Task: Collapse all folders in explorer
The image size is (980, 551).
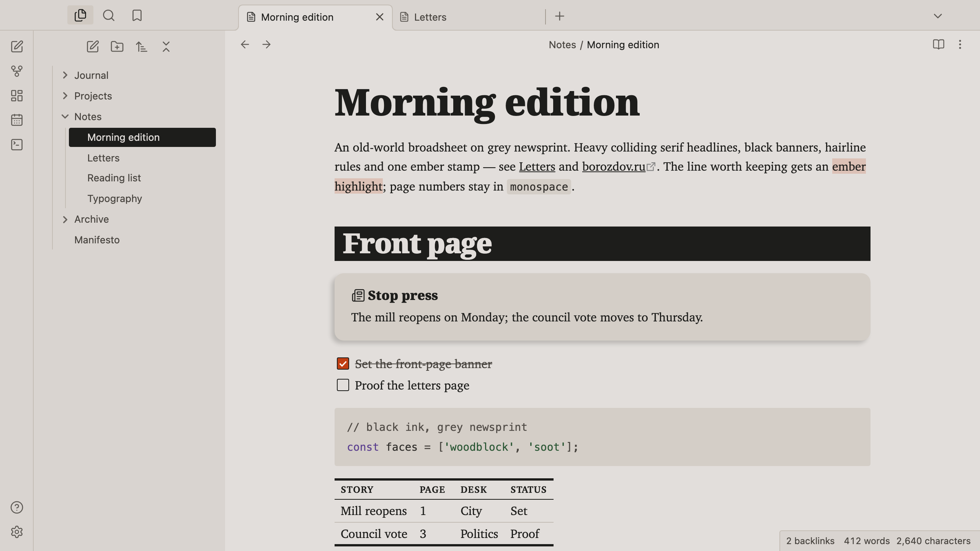Action: pos(166,47)
